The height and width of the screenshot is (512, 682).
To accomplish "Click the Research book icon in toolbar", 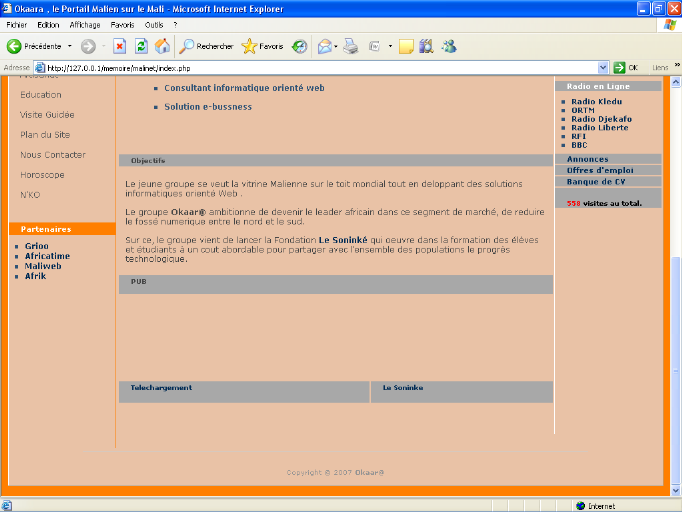I will click(x=426, y=46).
